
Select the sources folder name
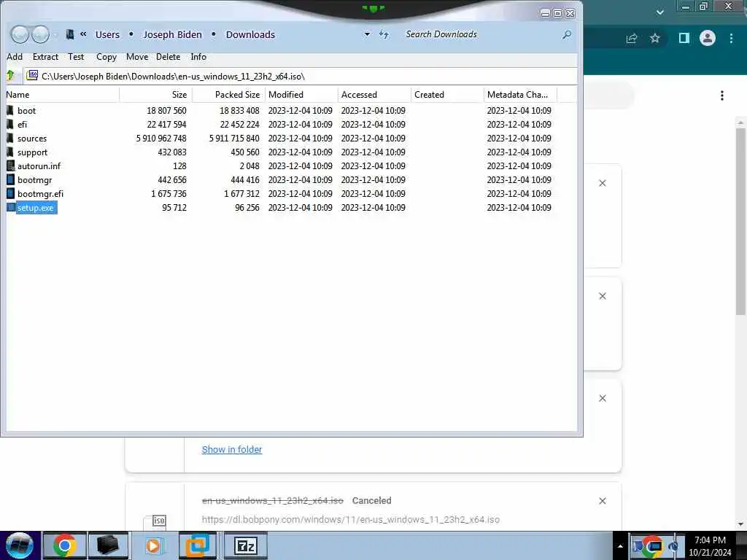coord(32,139)
